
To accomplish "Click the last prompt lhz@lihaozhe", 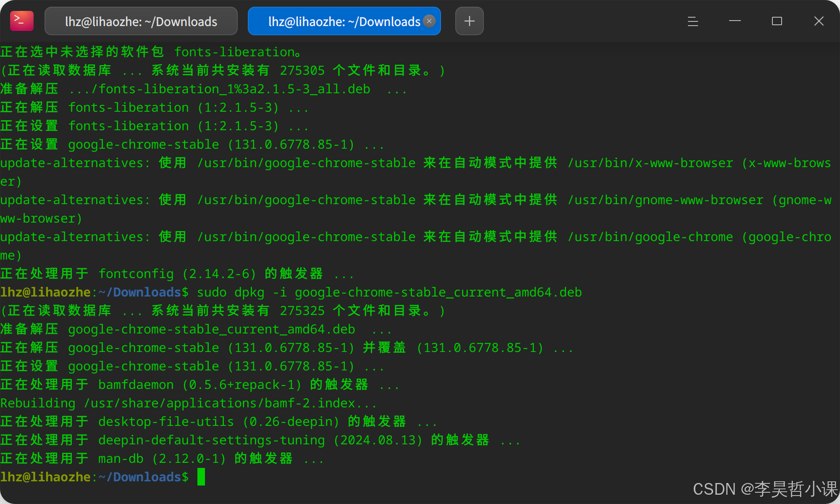I will (x=45, y=477).
